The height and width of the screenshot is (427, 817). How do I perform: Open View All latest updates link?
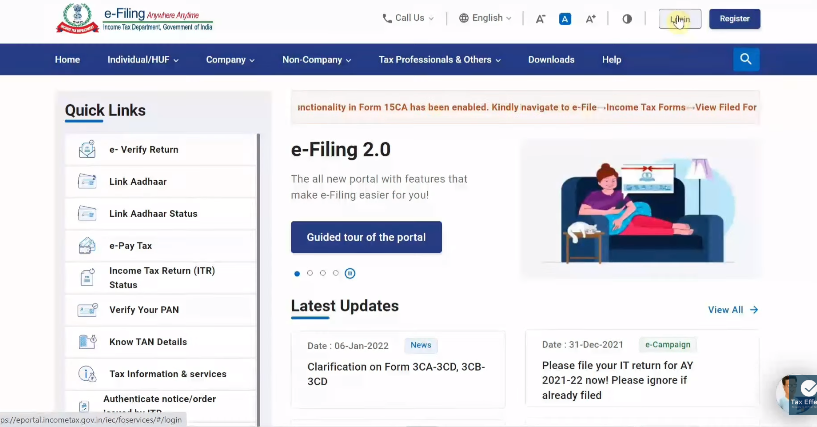click(x=733, y=310)
